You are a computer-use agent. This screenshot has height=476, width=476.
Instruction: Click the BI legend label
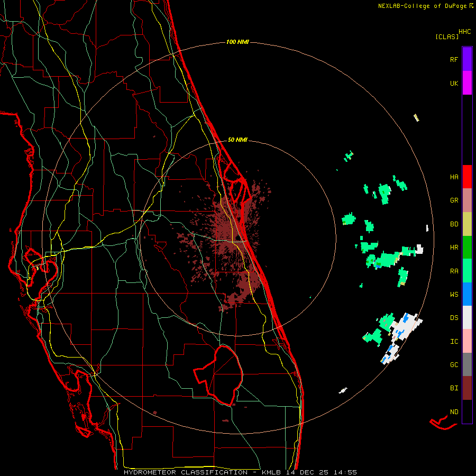pyautogui.click(x=454, y=388)
